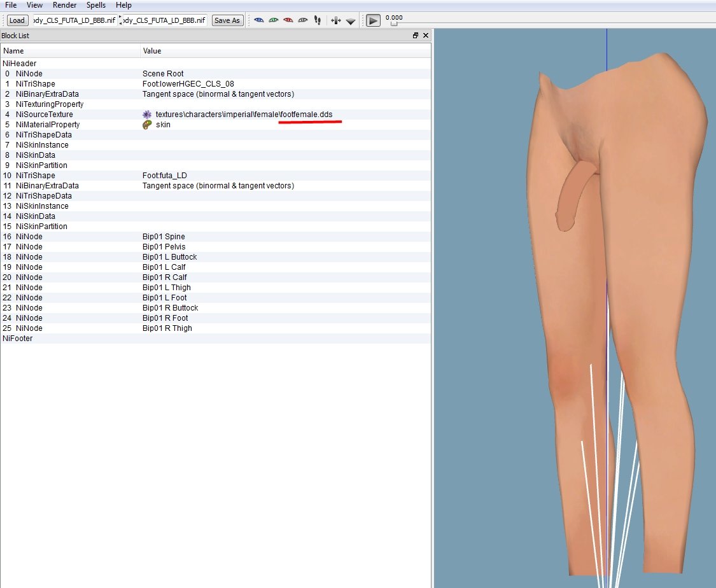Start animation with the play button
The height and width of the screenshot is (588, 716).
pos(373,20)
